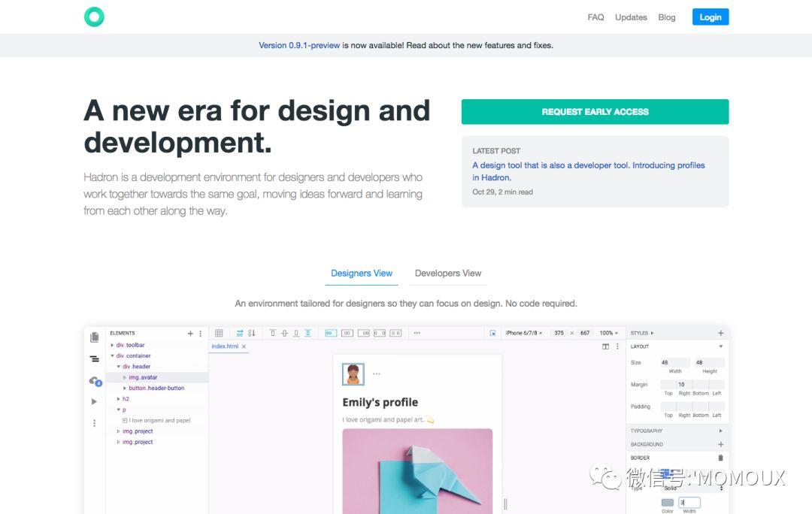Open the files panel icon in left sidebar
This screenshot has height=514, width=812.
pyautogui.click(x=94, y=337)
